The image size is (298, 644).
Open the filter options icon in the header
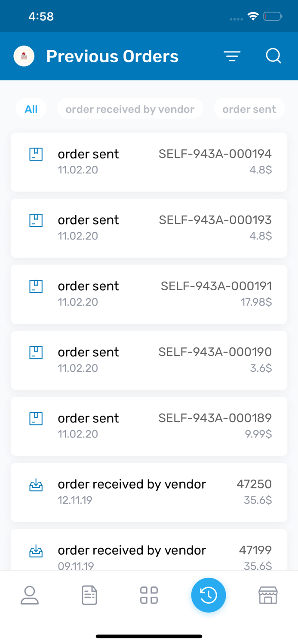[x=232, y=56]
